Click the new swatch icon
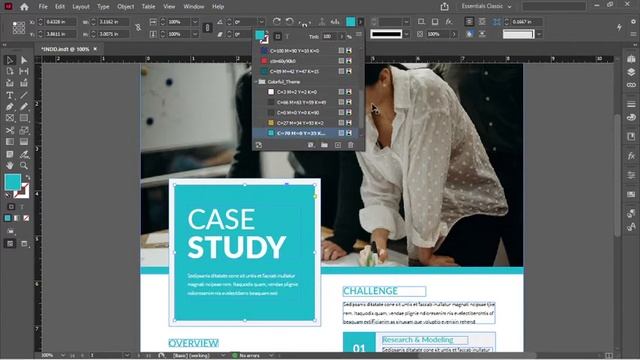This screenshot has height=360, width=640. pyautogui.click(x=338, y=145)
